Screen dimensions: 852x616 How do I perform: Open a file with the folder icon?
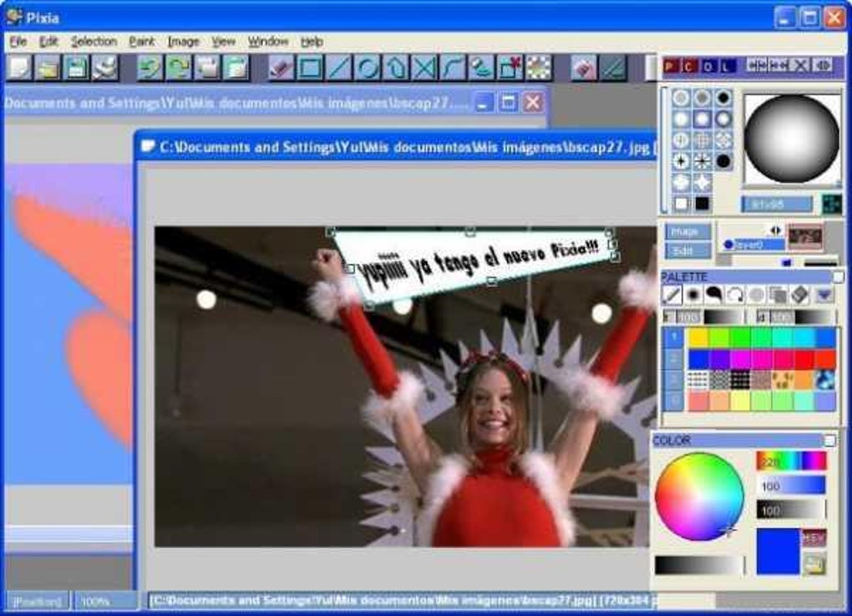point(48,68)
